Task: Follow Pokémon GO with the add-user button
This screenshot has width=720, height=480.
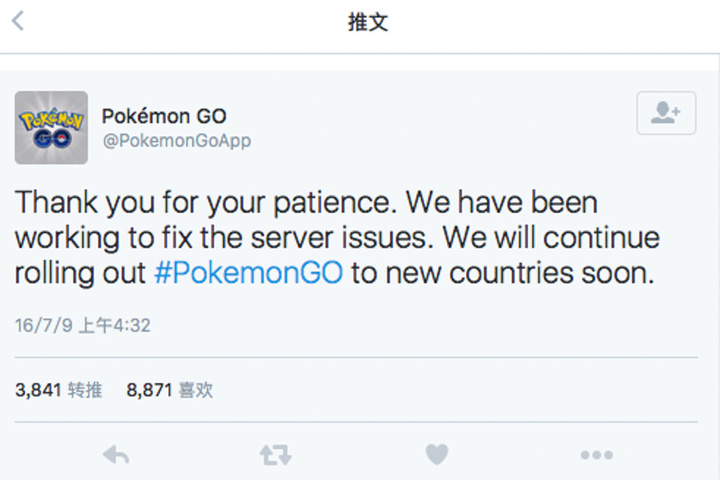Action: [666, 113]
